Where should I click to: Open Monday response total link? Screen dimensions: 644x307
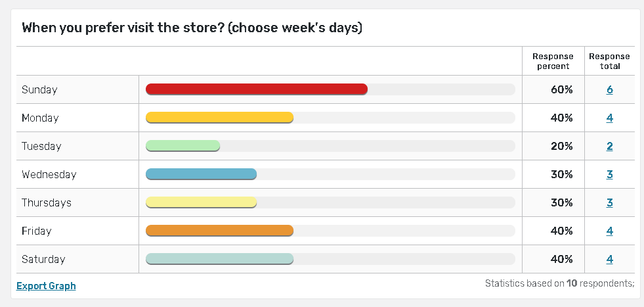tap(610, 118)
